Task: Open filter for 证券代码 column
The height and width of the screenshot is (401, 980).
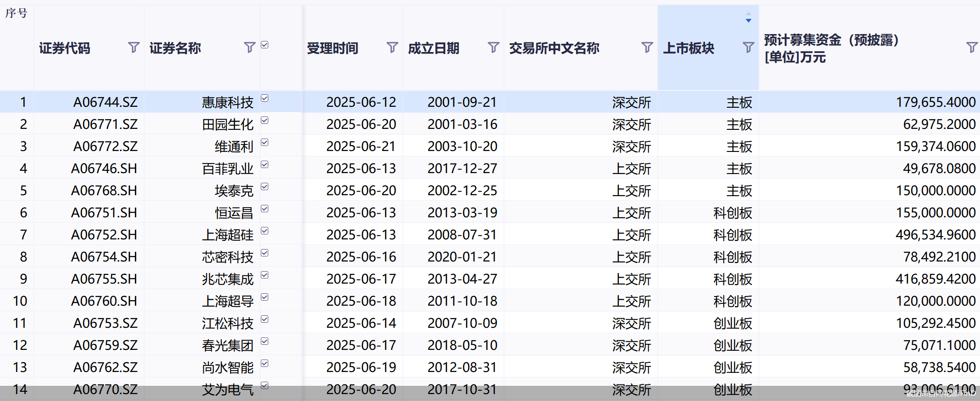Action: 133,47
